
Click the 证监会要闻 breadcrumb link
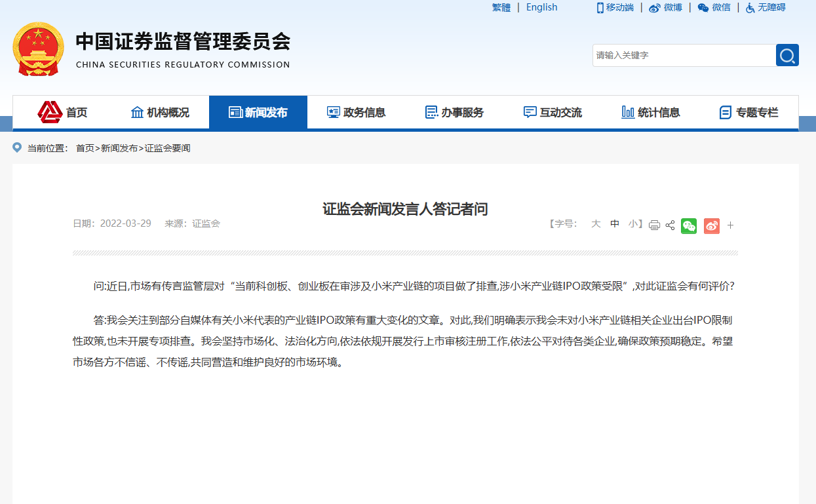167,148
